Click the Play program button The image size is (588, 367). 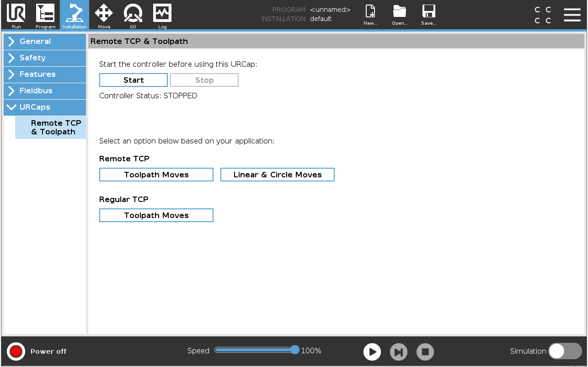coord(372,352)
